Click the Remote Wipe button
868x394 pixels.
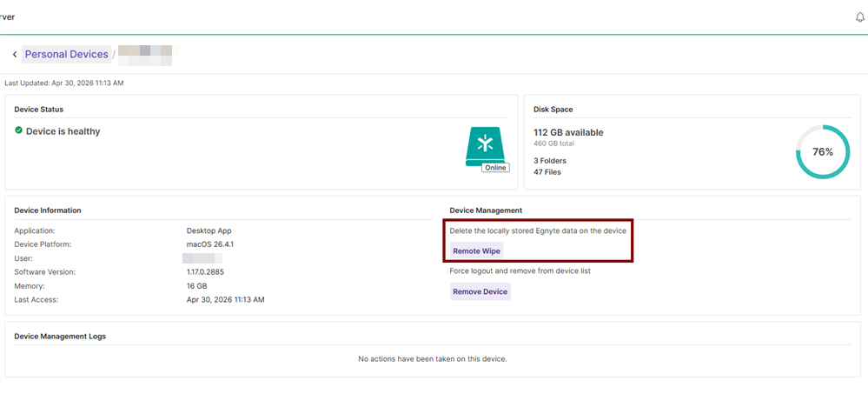[x=477, y=251]
